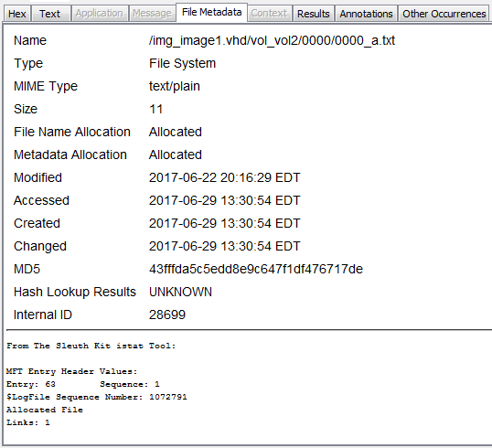This screenshot has width=492, height=448.
Task: Click the Internal ID value 28699
Action: (x=167, y=315)
